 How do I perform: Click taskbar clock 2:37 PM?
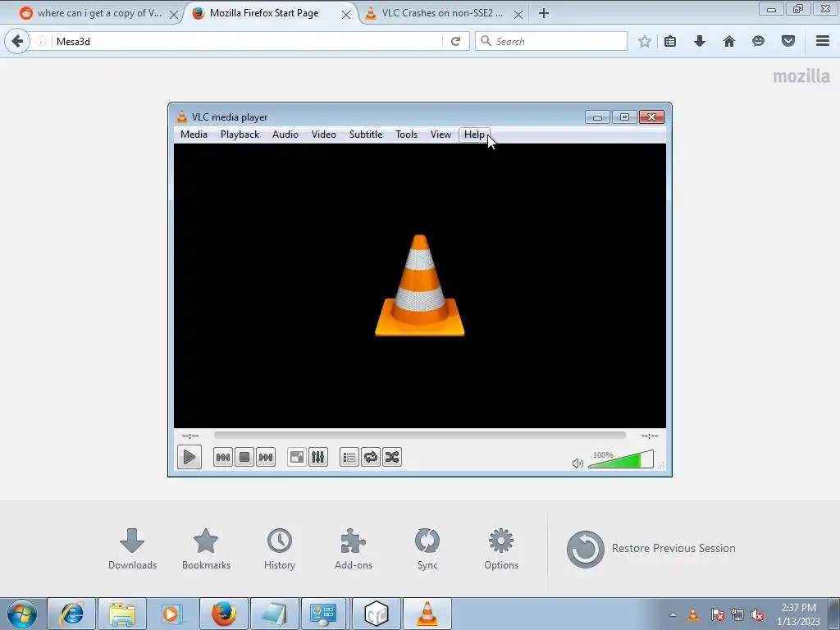[798, 614]
